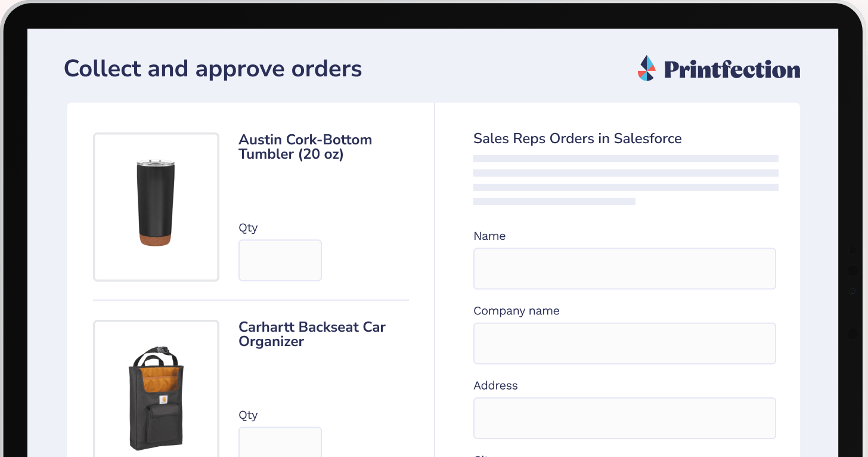Open the Austin Cork-Bottom Tumbler product title
Viewport: 868px width, 457px height.
click(305, 147)
